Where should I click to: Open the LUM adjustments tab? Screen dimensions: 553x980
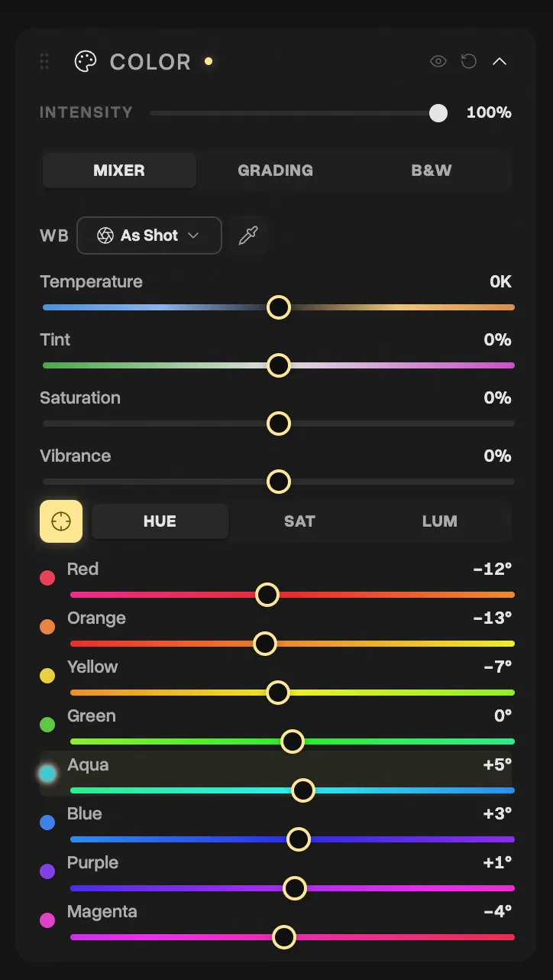[x=440, y=521]
